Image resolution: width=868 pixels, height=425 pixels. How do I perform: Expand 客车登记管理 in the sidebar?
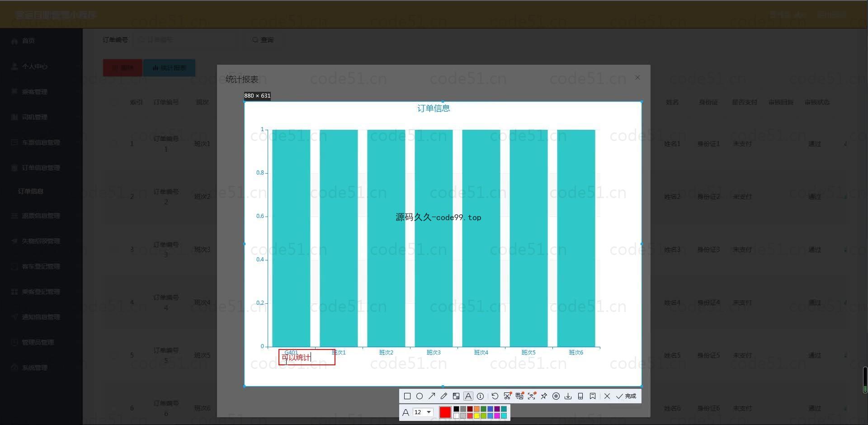click(x=41, y=266)
